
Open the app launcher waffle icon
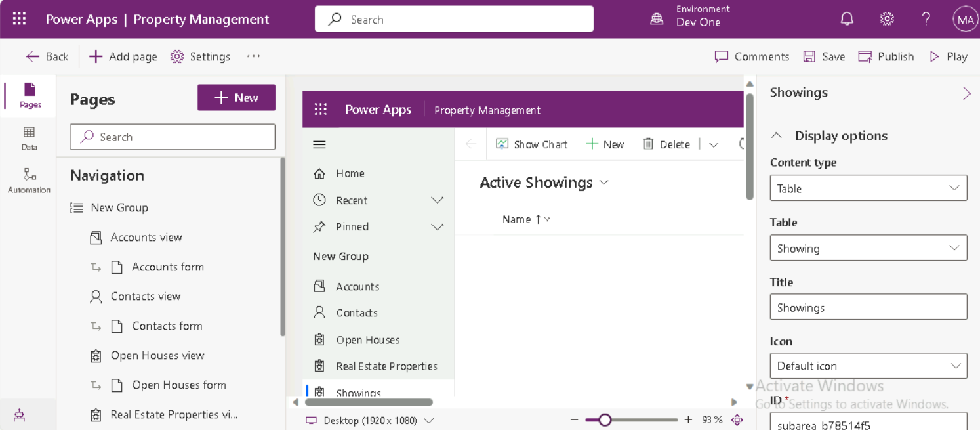19,19
